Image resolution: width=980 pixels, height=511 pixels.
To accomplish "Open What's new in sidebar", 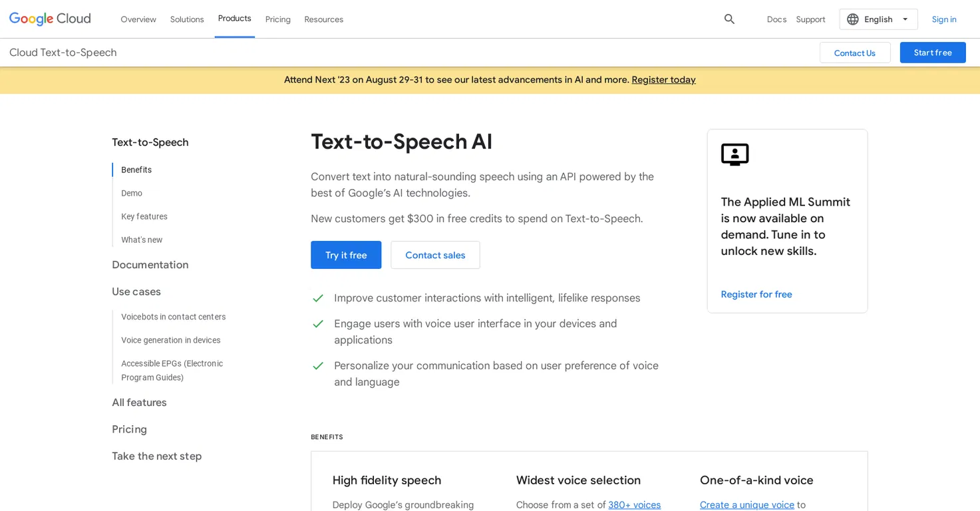I will 142,240.
